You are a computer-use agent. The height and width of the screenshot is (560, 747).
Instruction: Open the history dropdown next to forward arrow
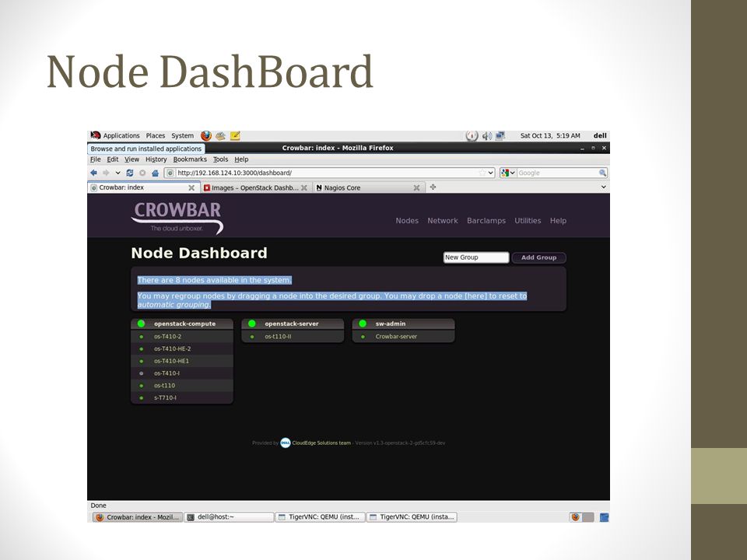pyautogui.click(x=117, y=173)
